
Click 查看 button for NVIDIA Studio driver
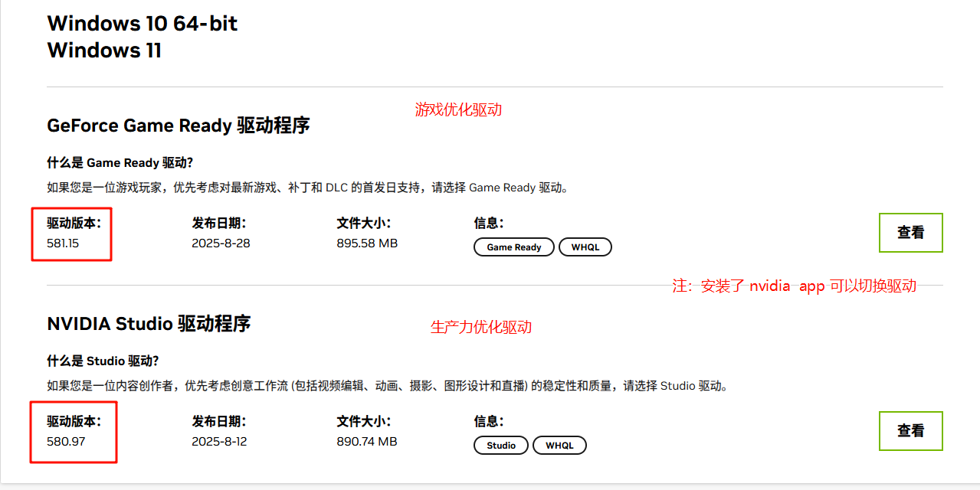(x=910, y=431)
